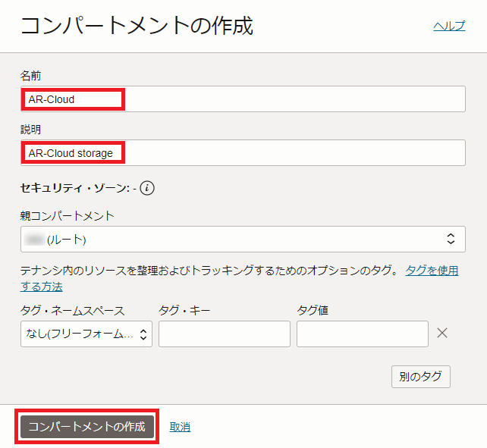Open the タグを使用する方法 link
This screenshot has height=448, width=487.
(x=432, y=271)
